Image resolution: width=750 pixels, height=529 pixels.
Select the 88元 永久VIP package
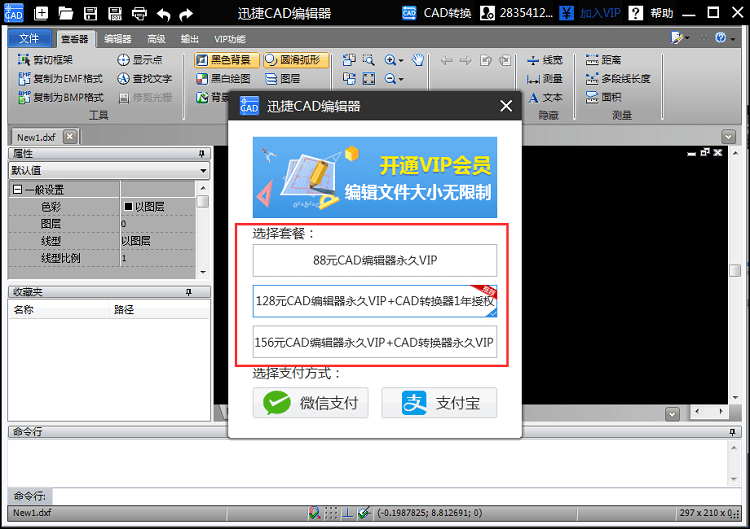tap(375, 260)
